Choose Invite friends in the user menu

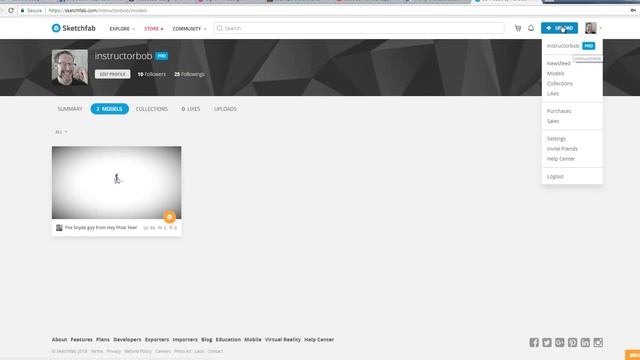point(562,149)
